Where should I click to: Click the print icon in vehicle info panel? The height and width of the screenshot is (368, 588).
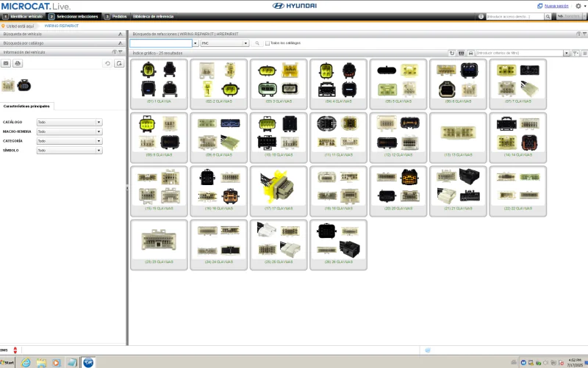18,64
